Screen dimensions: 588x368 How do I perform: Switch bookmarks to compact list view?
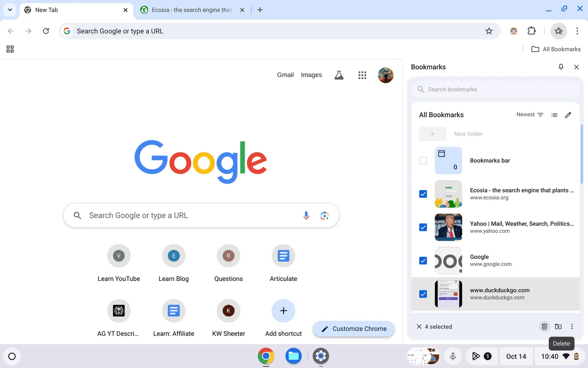click(554, 115)
